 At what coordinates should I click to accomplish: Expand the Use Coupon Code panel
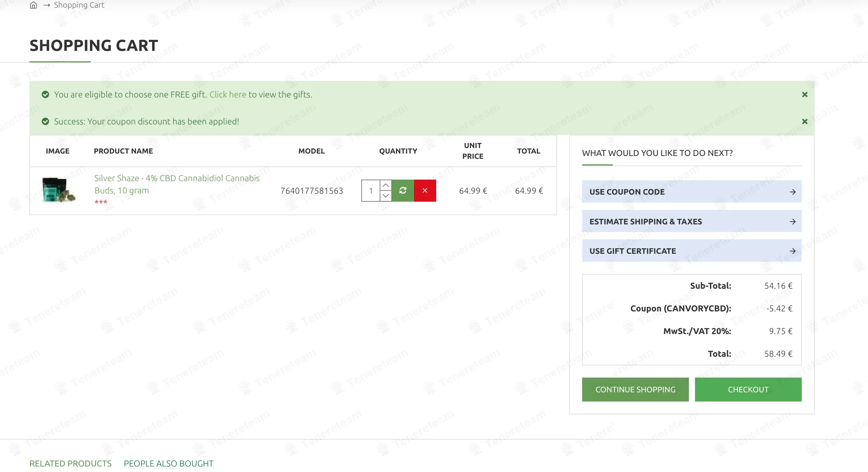click(x=691, y=192)
